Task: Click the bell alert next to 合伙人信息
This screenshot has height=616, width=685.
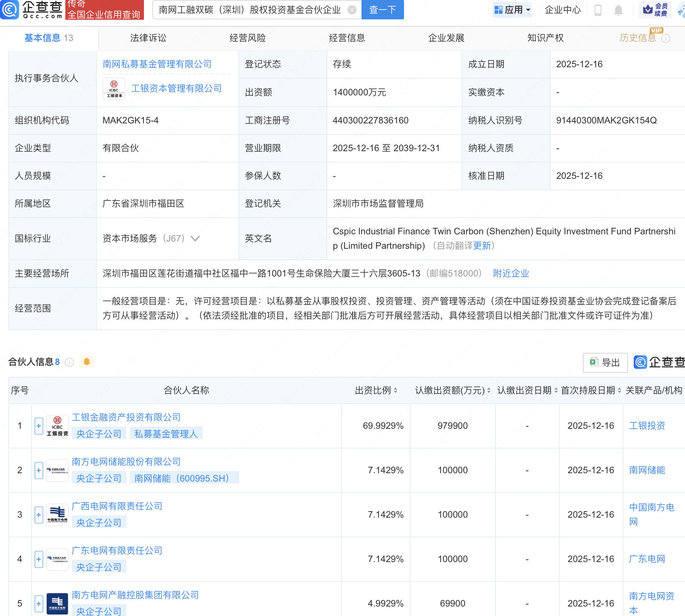Action: coord(87,362)
